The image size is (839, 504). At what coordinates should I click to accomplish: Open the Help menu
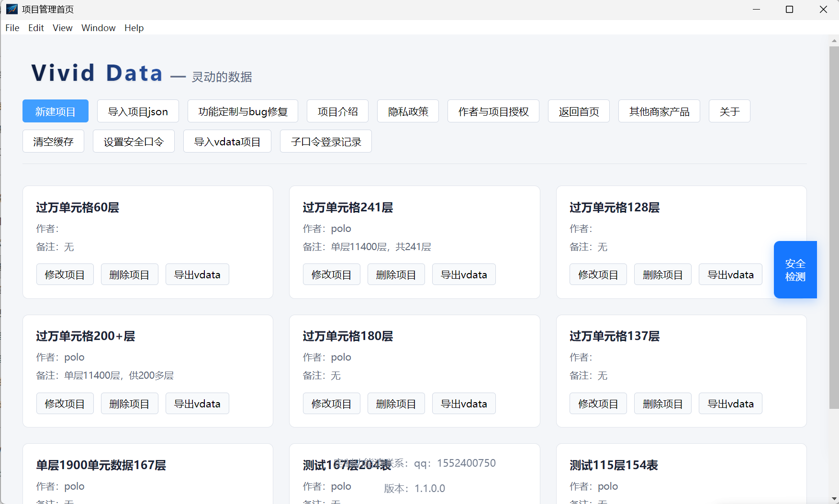[x=134, y=28]
